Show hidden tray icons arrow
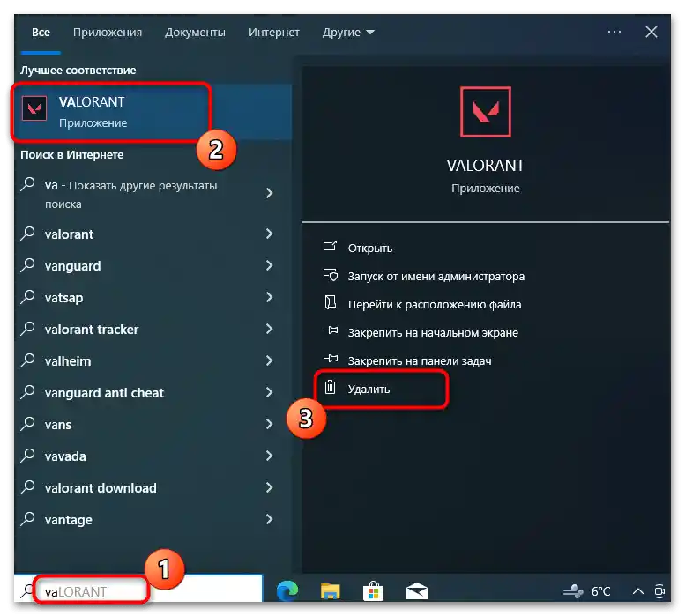685x616 pixels. (x=637, y=591)
